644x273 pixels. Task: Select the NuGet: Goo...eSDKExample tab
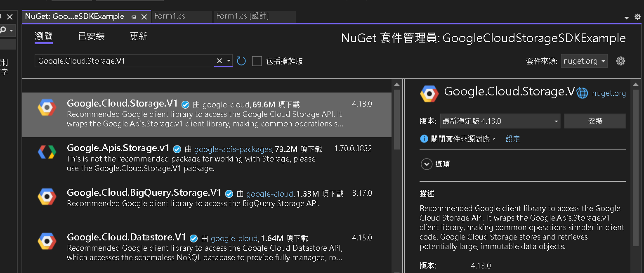(75, 17)
